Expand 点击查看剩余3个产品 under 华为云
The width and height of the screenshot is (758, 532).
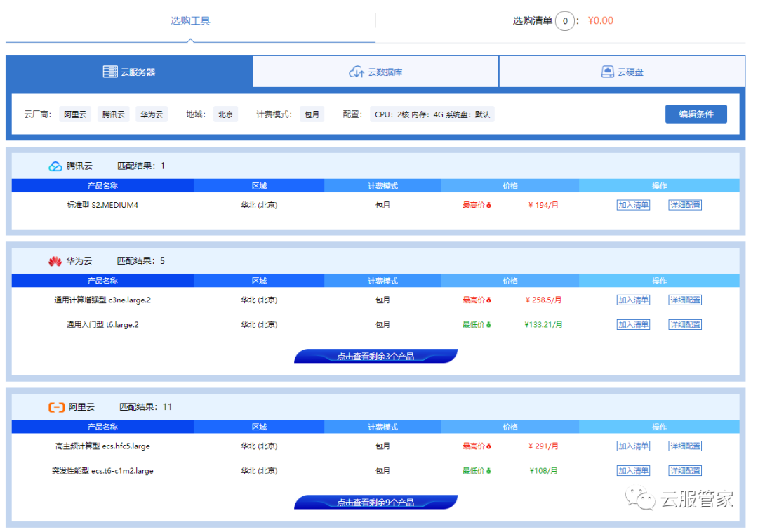(375, 356)
